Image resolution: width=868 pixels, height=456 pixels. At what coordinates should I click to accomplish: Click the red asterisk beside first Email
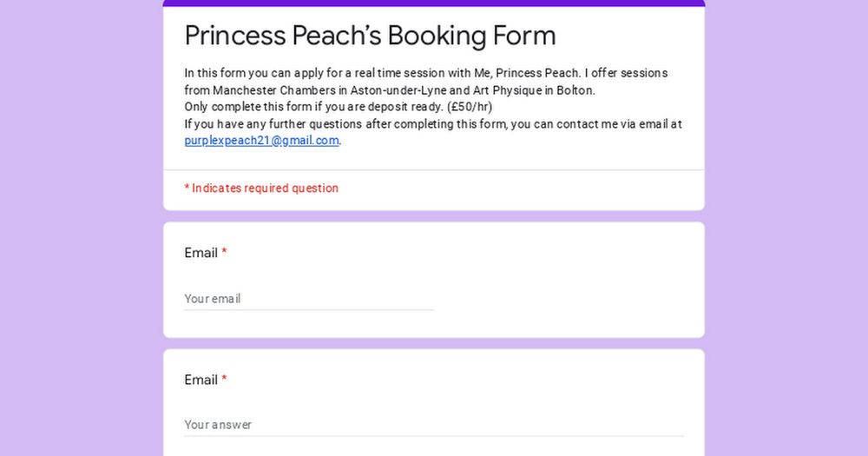[x=225, y=253]
